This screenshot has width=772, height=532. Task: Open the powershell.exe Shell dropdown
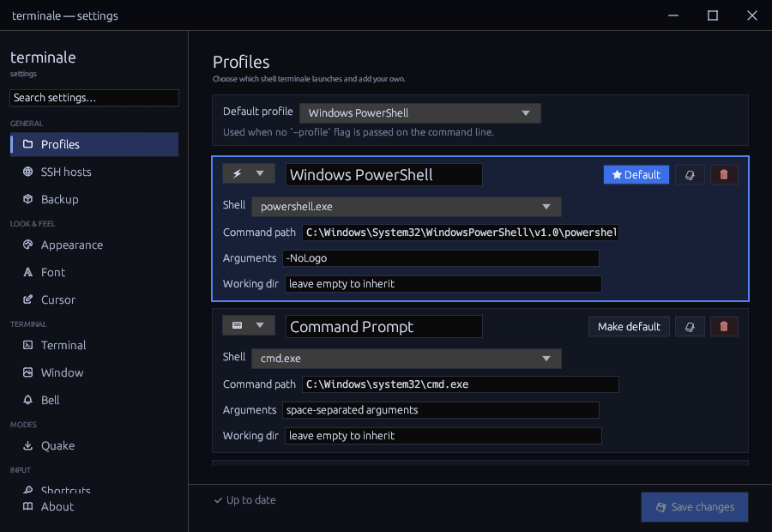[407, 207]
